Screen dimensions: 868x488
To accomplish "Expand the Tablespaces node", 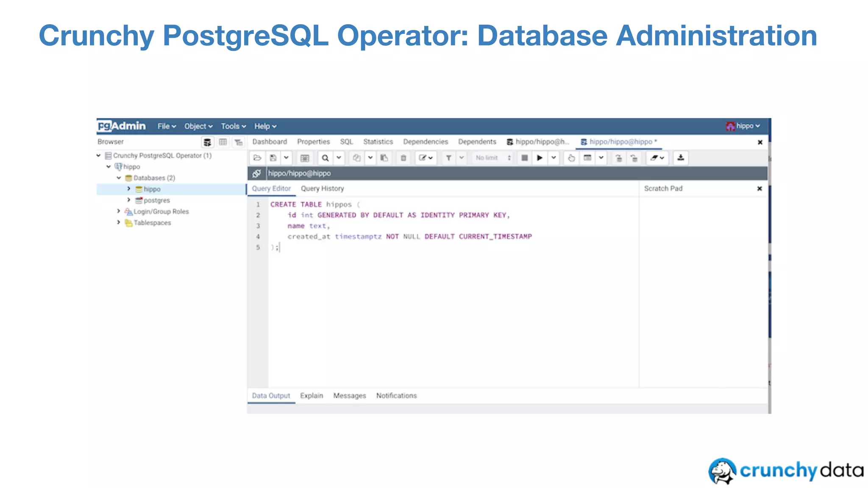I will (x=119, y=222).
